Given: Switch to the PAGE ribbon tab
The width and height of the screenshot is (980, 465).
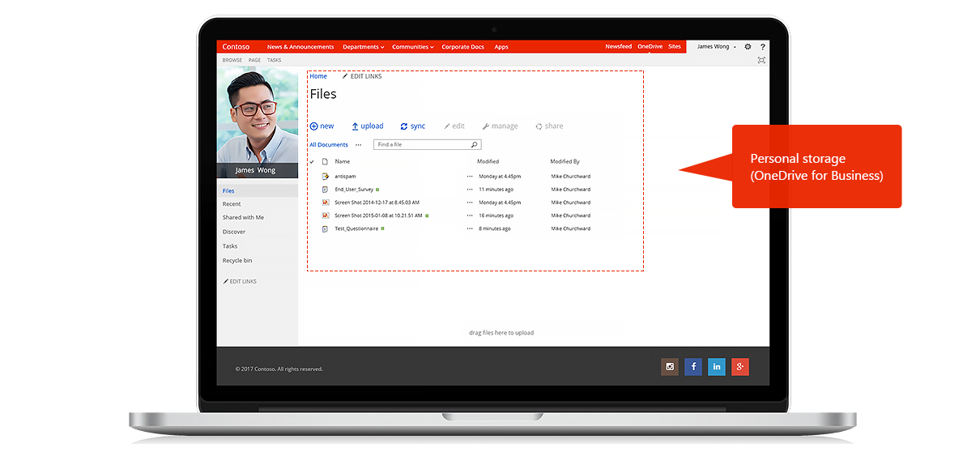Looking at the screenshot, I should pos(254,60).
